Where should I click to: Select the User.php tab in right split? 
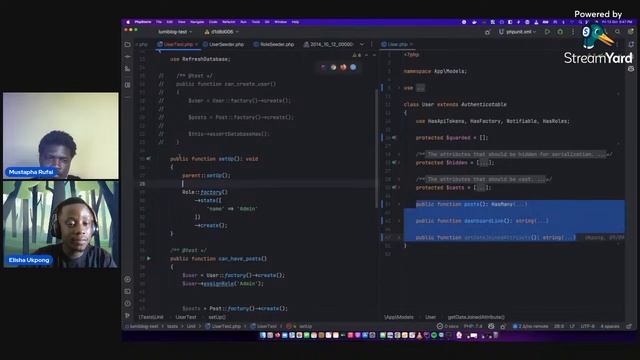pos(397,44)
